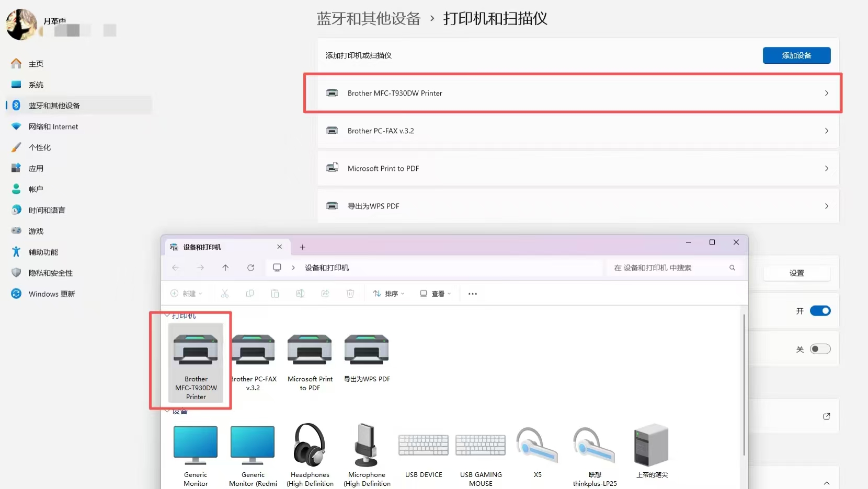Expand 导出为WPS PDF settings row
868x489 pixels.
[x=578, y=206]
